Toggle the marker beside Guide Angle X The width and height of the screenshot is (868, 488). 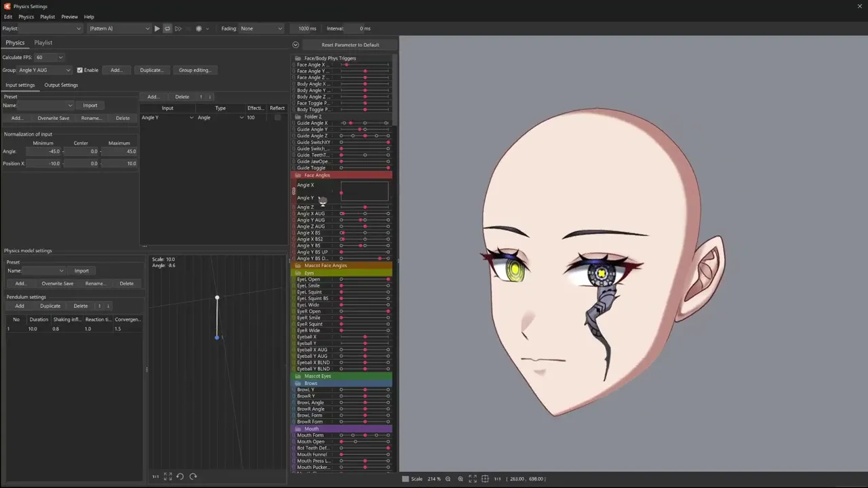pyautogui.click(x=294, y=123)
